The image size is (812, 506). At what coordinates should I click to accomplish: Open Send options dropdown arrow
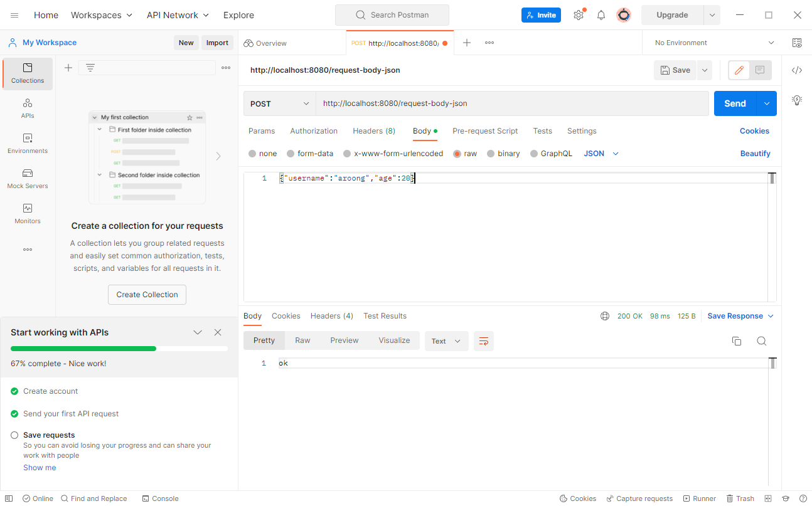click(766, 103)
